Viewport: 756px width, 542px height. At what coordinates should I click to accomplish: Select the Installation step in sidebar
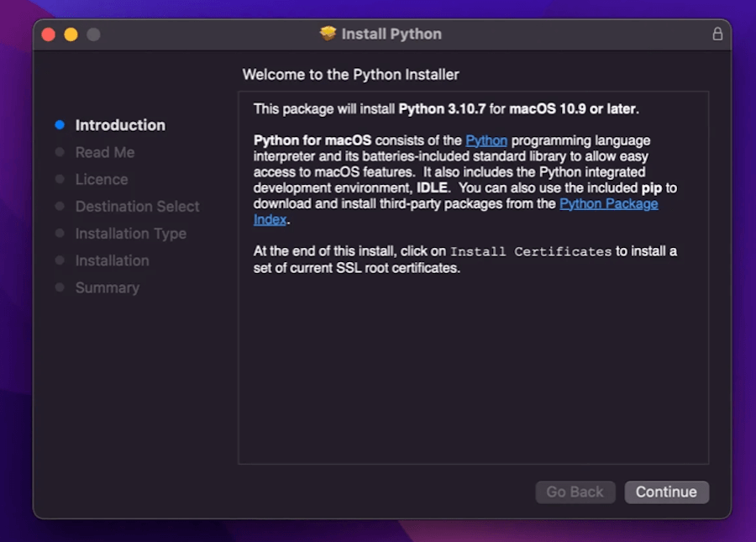coord(112,260)
